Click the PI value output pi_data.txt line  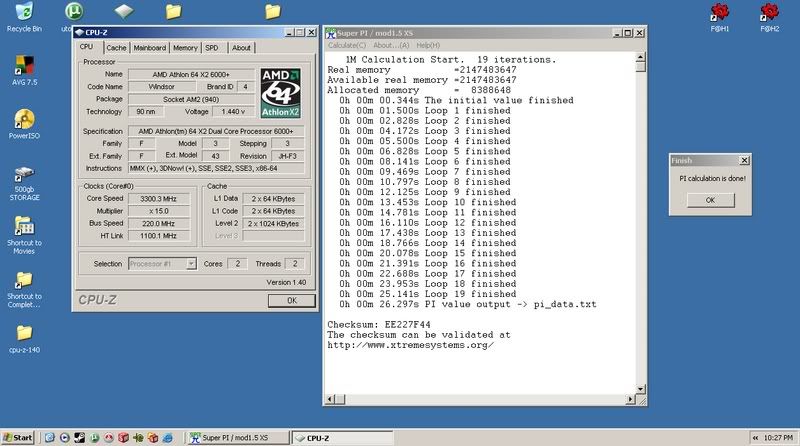point(467,304)
